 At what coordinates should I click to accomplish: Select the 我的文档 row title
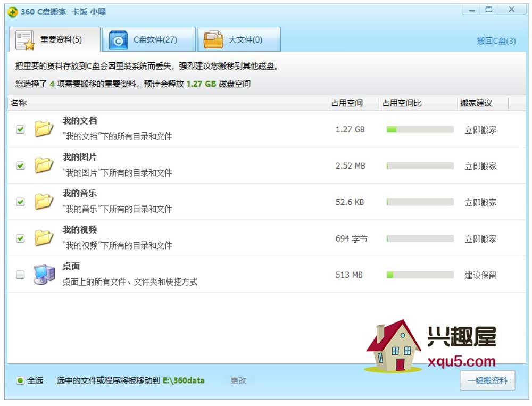[80, 120]
